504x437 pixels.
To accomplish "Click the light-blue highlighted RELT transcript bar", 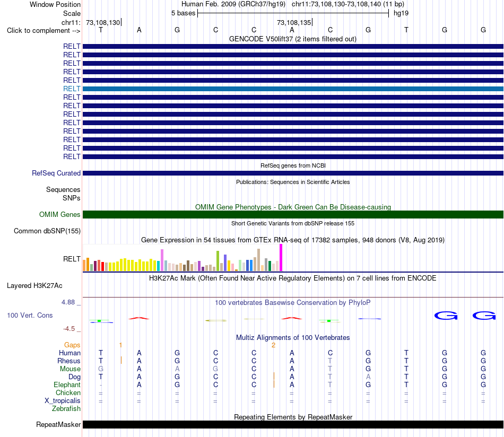I will coord(293,89).
